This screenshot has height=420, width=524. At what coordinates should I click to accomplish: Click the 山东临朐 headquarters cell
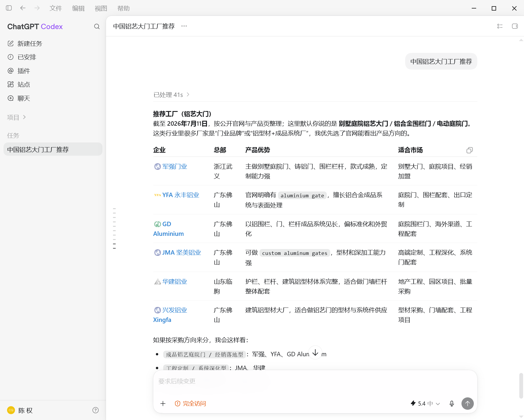223,286
